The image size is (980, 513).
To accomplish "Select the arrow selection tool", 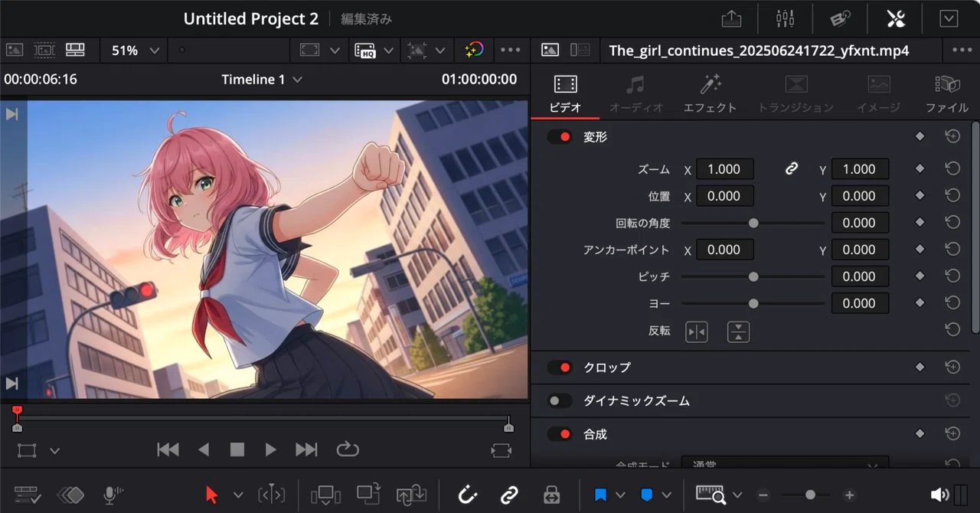I will pyautogui.click(x=212, y=495).
